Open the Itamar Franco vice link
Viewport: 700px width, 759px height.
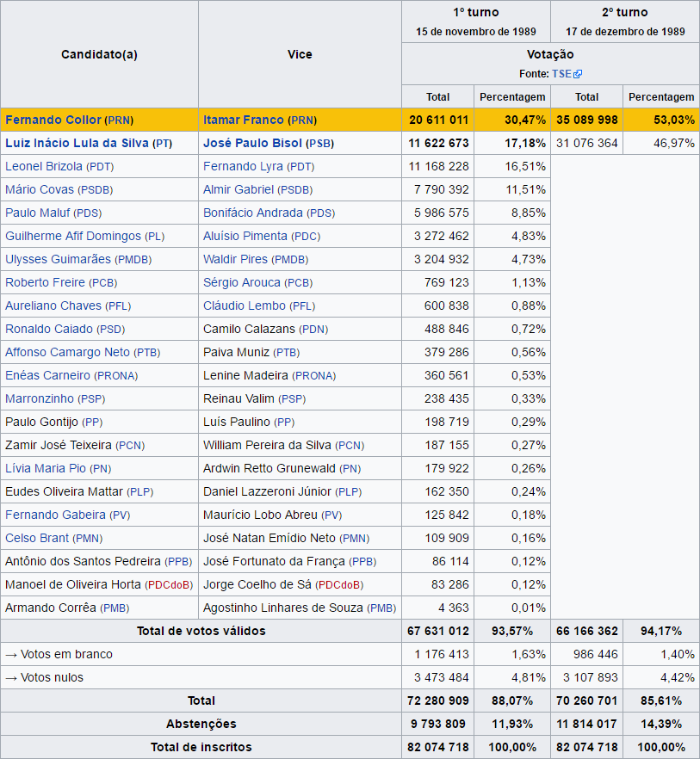[x=243, y=120]
